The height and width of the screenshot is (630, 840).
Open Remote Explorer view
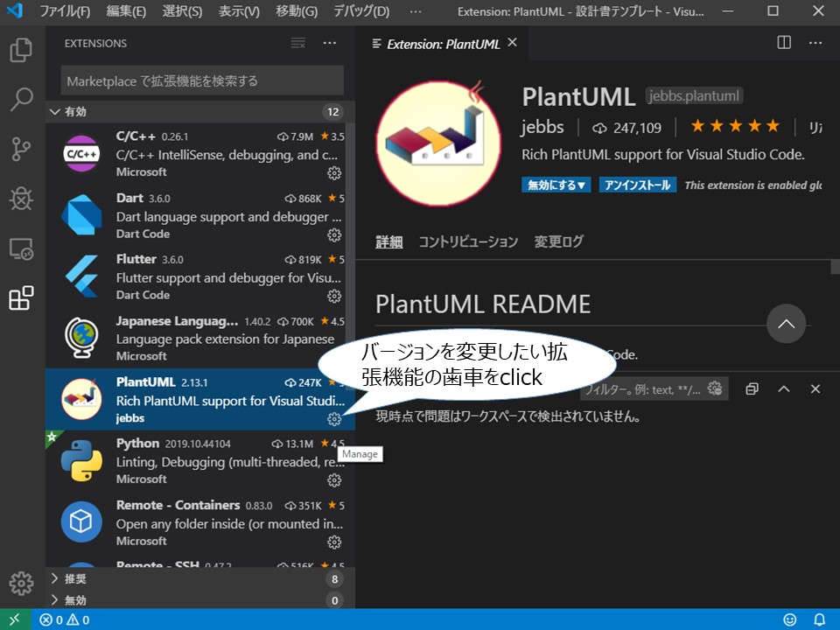[21, 248]
